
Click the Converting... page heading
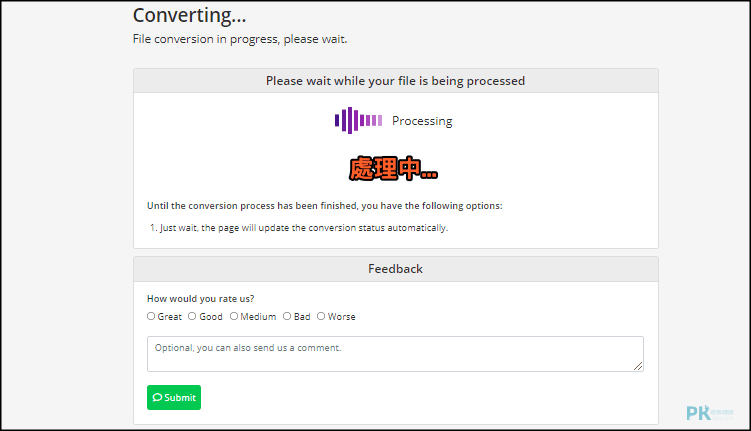(189, 15)
